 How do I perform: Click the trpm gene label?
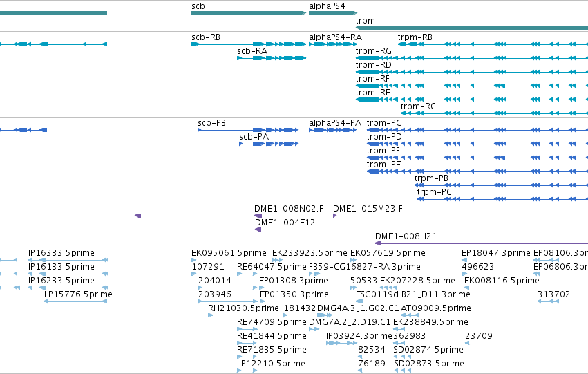pyautogui.click(x=366, y=21)
